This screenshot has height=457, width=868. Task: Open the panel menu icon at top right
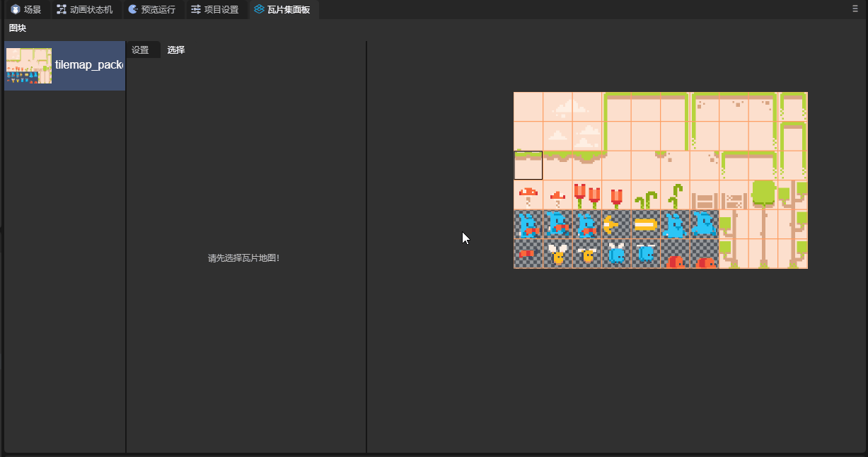point(855,9)
